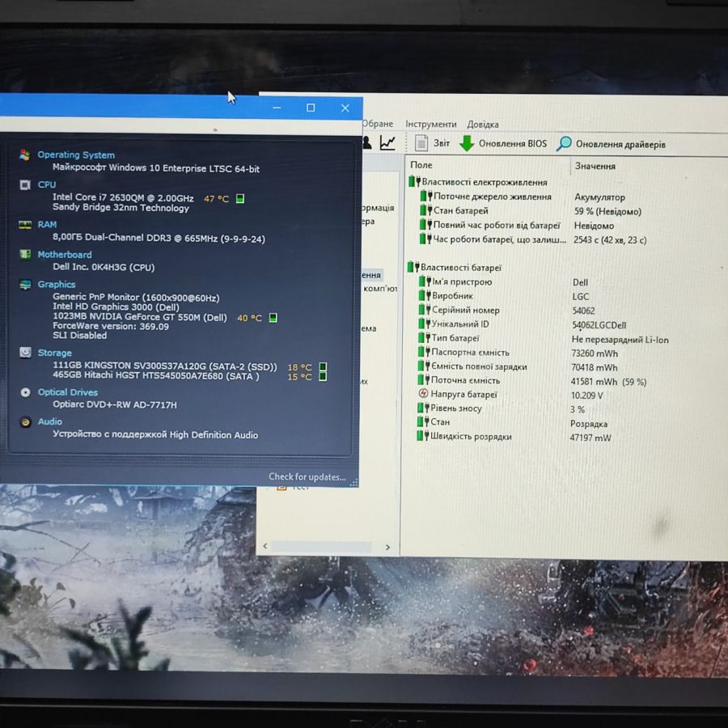This screenshot has height=728, width=728.
Task: Click the Kingston SSD temperature indicator
Action: [323, 367]
